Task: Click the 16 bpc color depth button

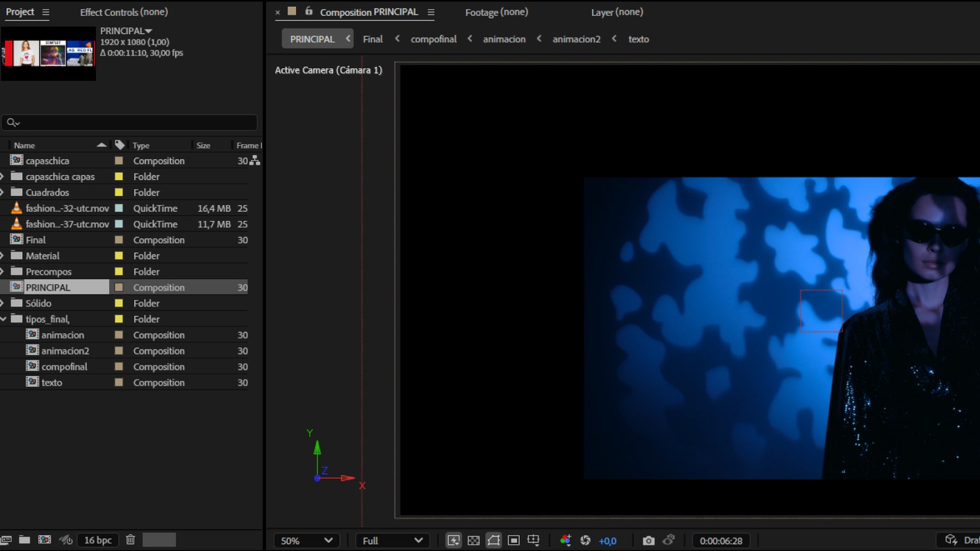Action: click(x=98, y=540)
